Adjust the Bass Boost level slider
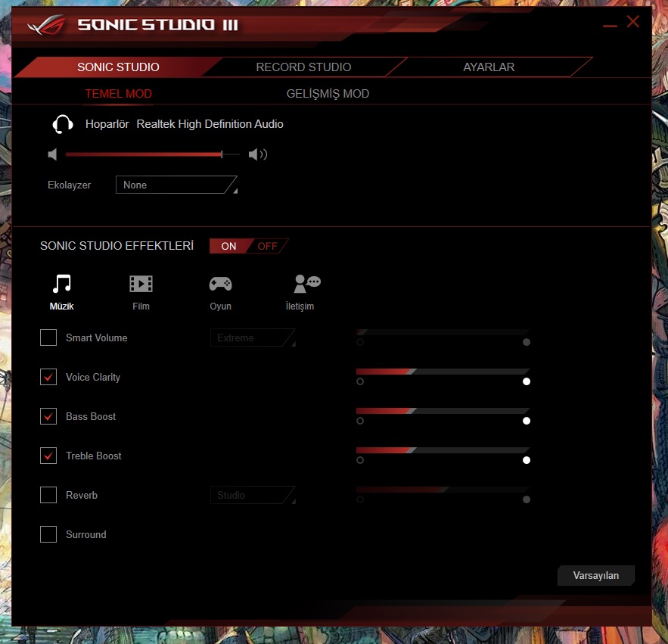Screen dimensions: 668x644 point(443,411)
